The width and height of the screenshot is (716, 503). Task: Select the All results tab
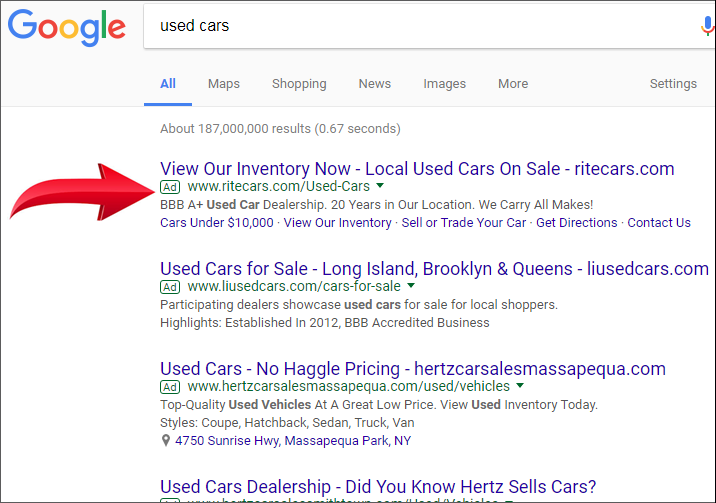[168, 84]
